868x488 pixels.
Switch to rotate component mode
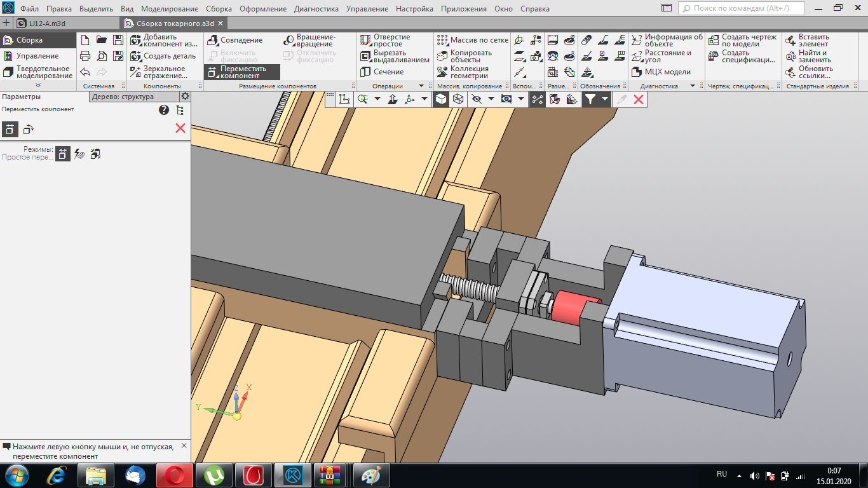tap(28, 129)
